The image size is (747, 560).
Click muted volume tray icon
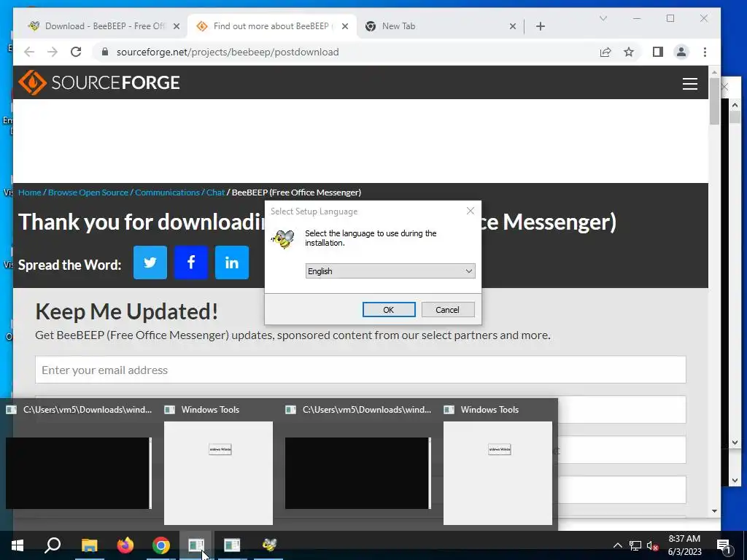click(x=652, y=545)
